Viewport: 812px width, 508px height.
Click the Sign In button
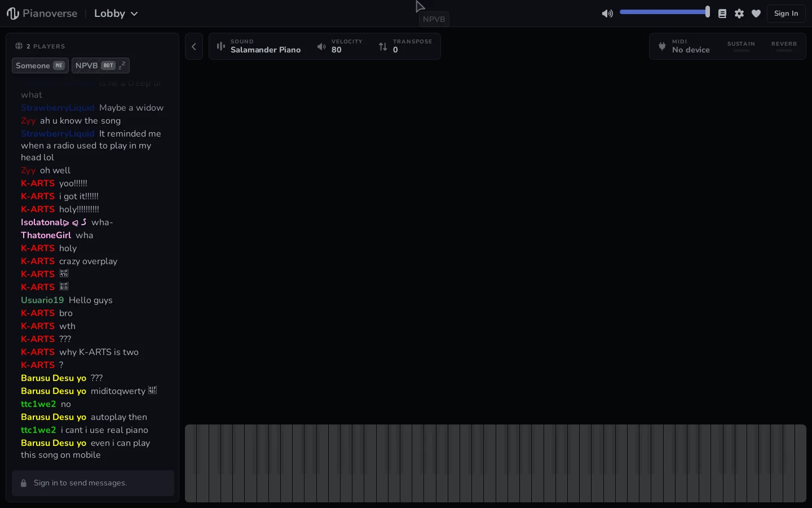pyautogui.click(x=786, y=14)
